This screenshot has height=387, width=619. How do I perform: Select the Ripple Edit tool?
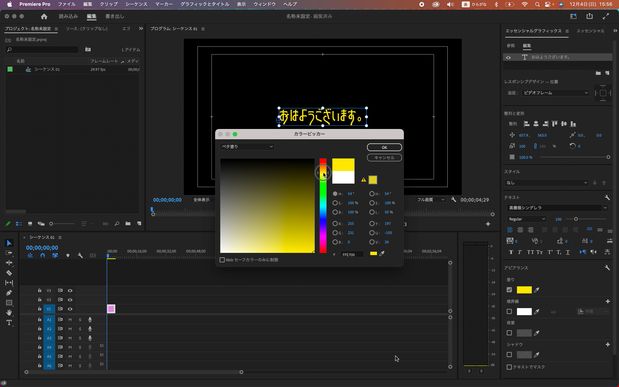(x=9, y=263)
